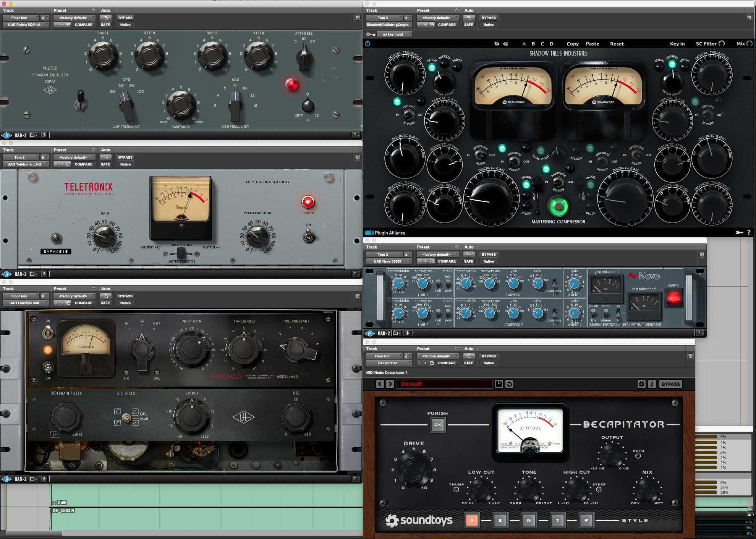Click help question mark in LA-2 UAD-2 bar

355,274
